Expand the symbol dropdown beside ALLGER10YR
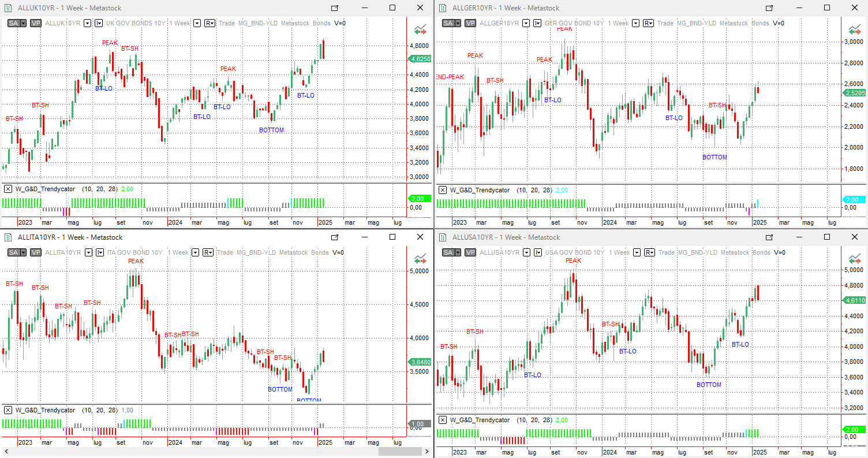The height and width of the screenshot is (458, 868). click(527, 23)
